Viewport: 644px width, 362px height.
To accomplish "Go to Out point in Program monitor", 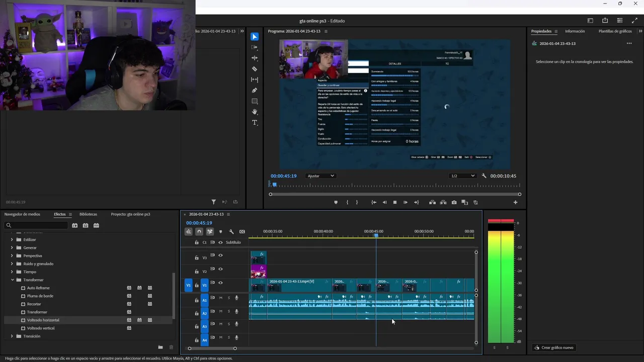I will click(416, 202).
